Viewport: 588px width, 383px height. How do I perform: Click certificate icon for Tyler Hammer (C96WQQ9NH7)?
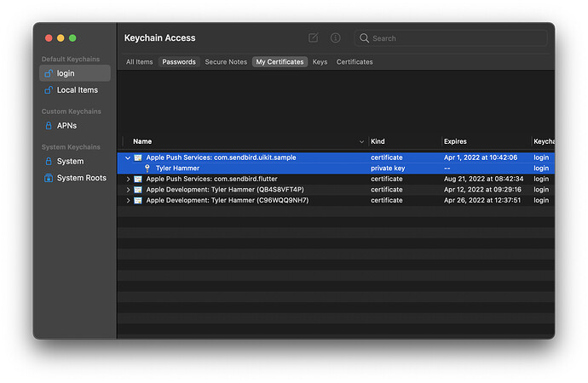click(138, 201)
